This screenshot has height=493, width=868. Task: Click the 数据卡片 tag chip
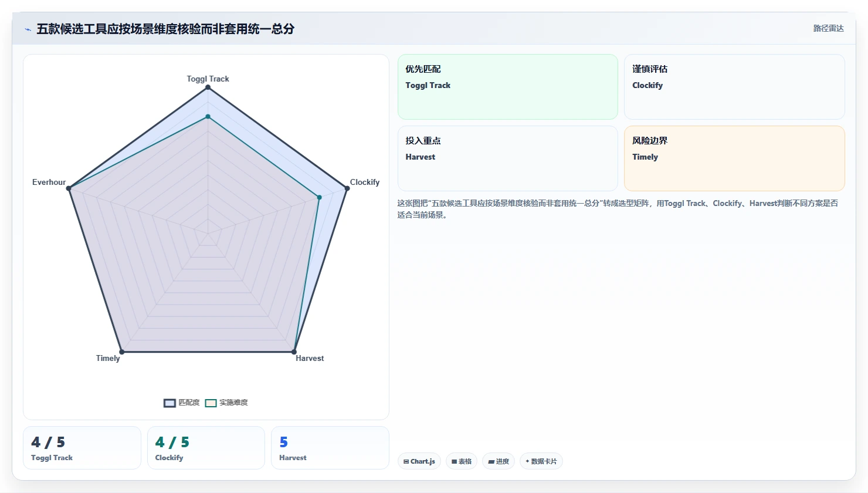[x=541, y=461]
